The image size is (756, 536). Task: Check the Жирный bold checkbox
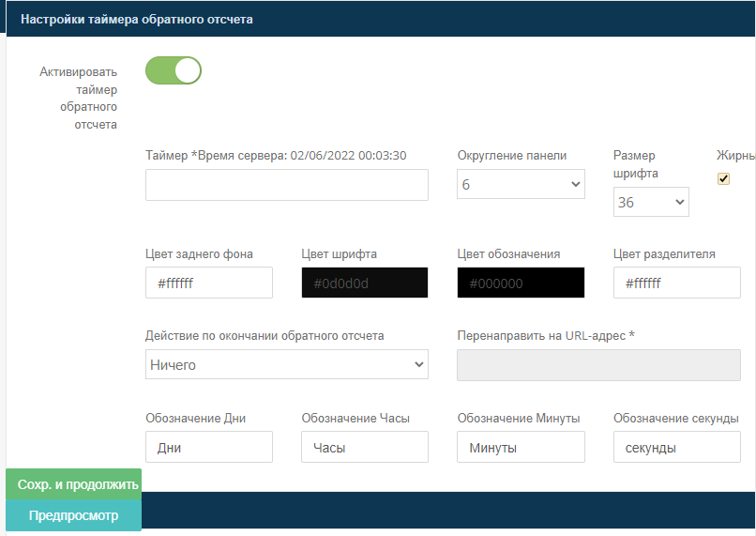coord(723,179)
